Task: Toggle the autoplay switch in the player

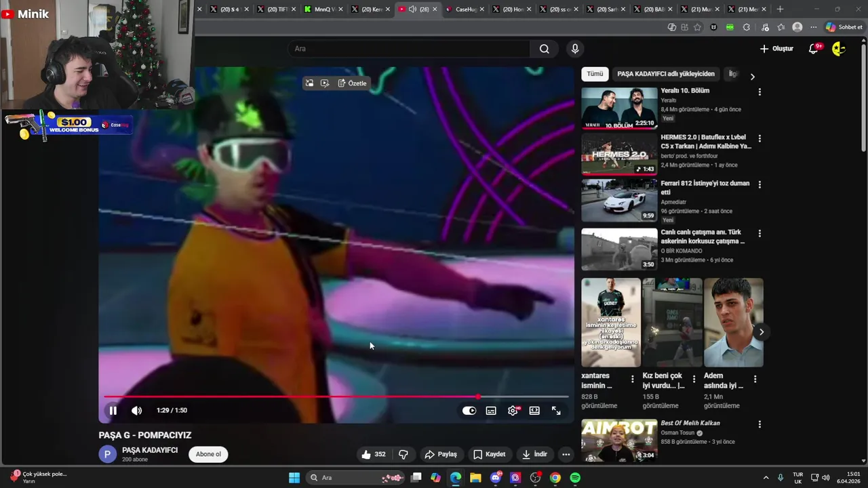Action: click(x=469, y=410)
